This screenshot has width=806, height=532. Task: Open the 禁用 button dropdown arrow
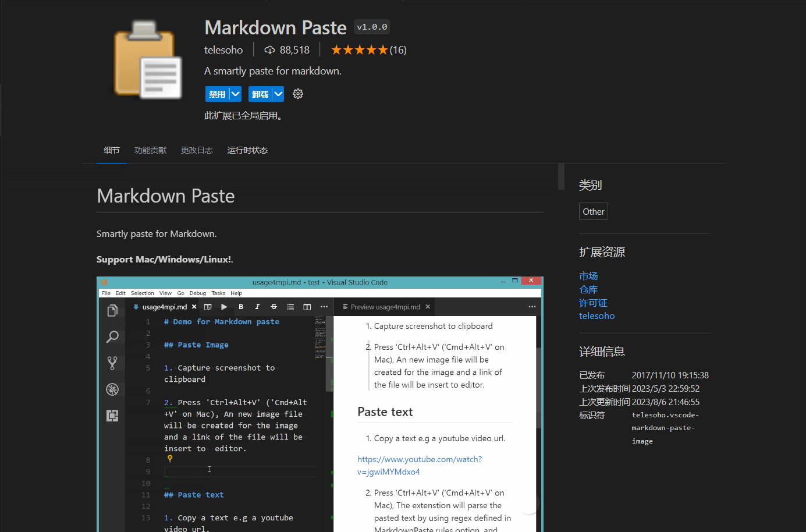[x=235, y=94]
